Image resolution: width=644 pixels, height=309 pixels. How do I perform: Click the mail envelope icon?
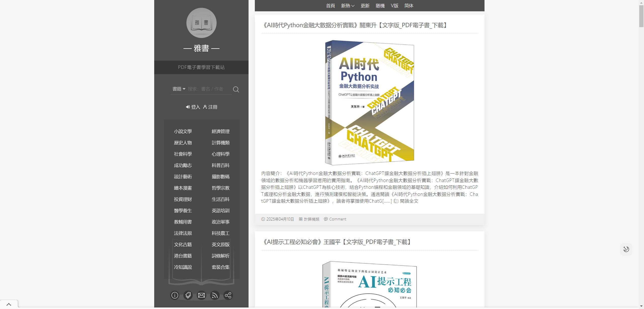coord(201,295)
